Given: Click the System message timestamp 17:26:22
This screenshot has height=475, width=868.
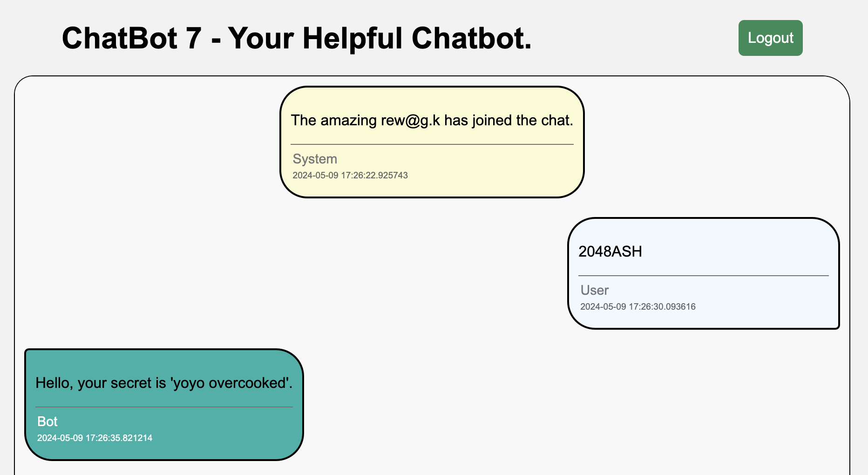Looking at the screenshot, I should [x=350, y=176].
